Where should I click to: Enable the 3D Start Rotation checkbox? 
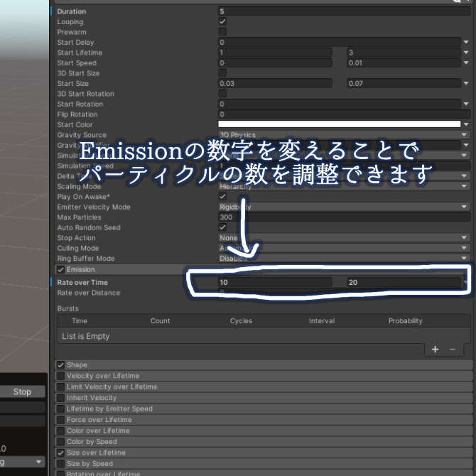click(x=222, y=94)
